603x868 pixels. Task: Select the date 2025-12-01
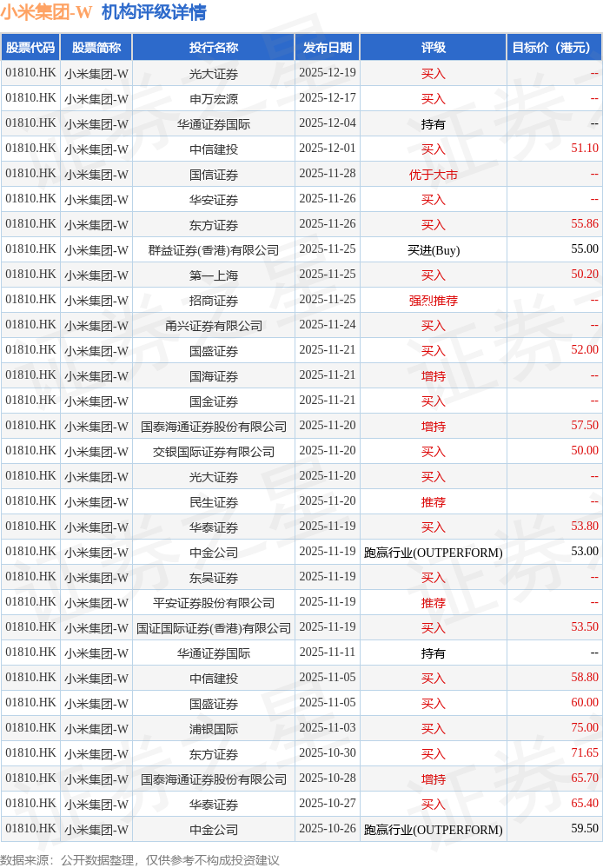(328, 149)
